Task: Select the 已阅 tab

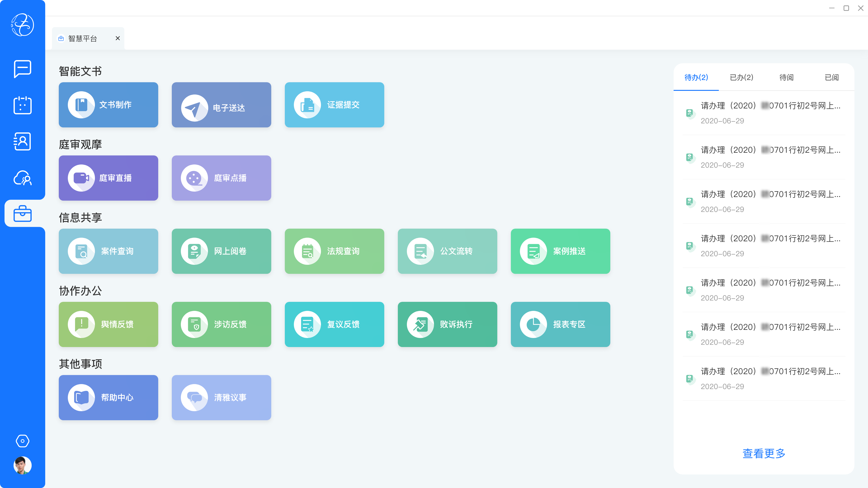Action: (832, 77)
